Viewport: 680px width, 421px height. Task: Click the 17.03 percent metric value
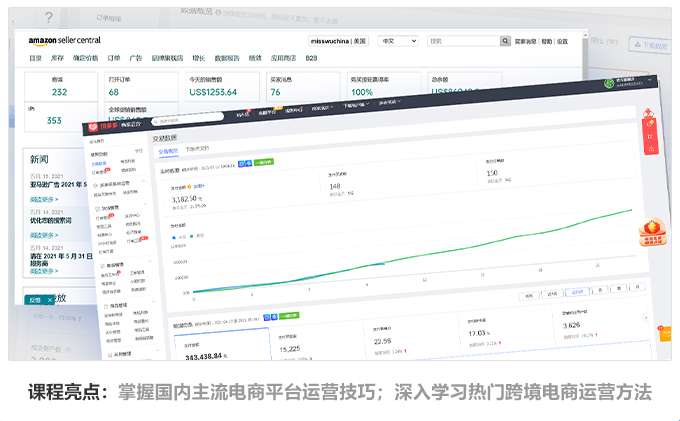point(478,333)
